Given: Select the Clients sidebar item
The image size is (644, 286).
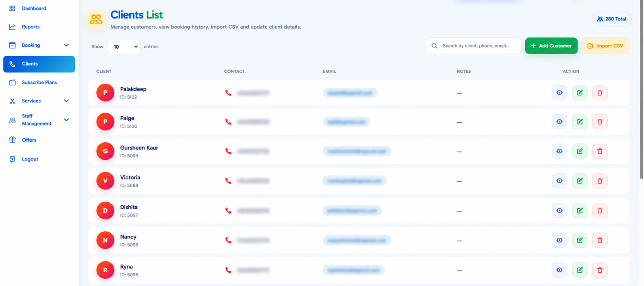Looking at the screenshot, I should tap(39, 64).
